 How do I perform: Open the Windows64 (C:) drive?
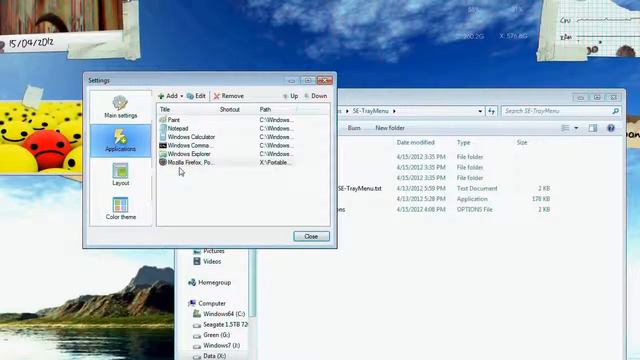click(x=219, y=314)
